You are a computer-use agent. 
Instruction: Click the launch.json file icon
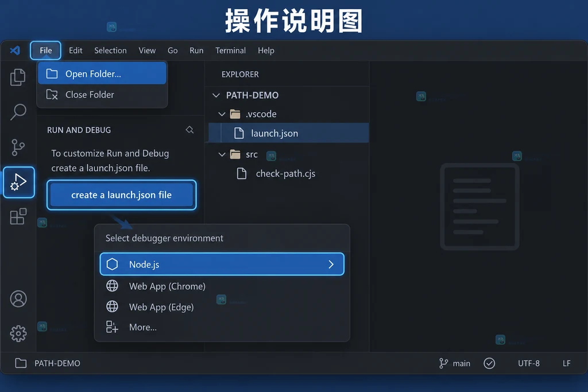coord(239,133)
